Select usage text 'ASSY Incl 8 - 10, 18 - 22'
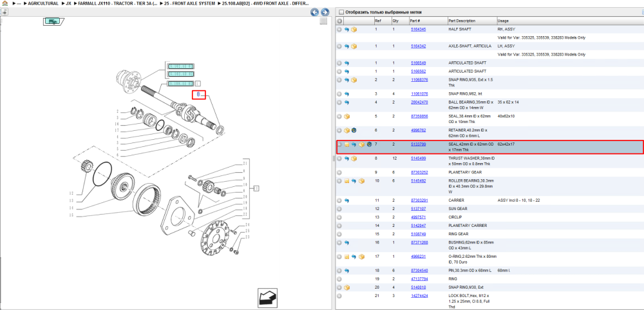 (x=518, y=200)
